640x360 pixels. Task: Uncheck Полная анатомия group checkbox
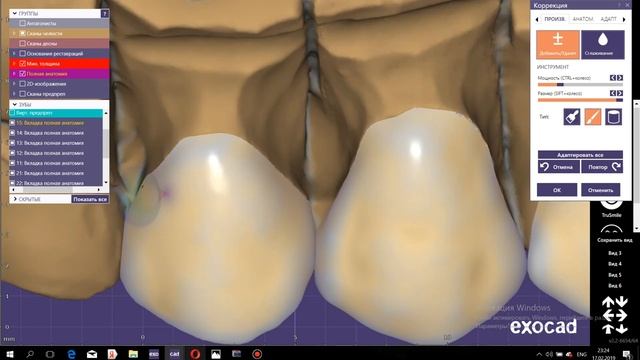(22, 74)
